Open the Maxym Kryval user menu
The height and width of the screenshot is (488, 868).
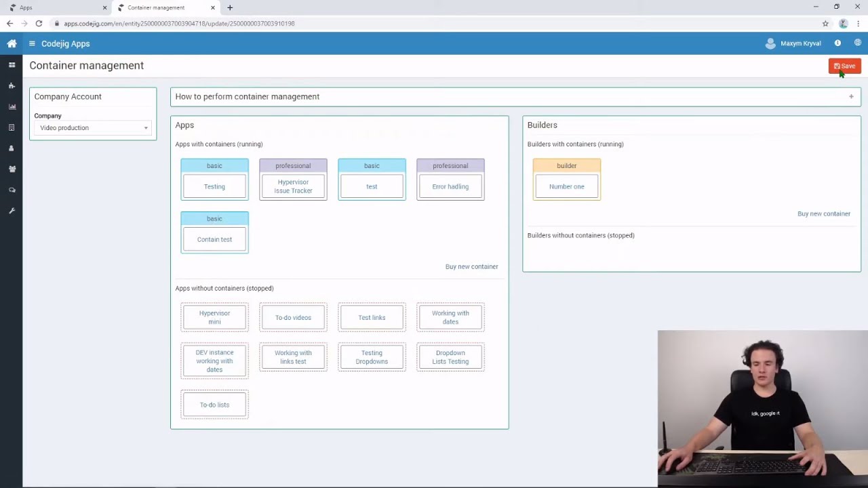click(793, 43)
